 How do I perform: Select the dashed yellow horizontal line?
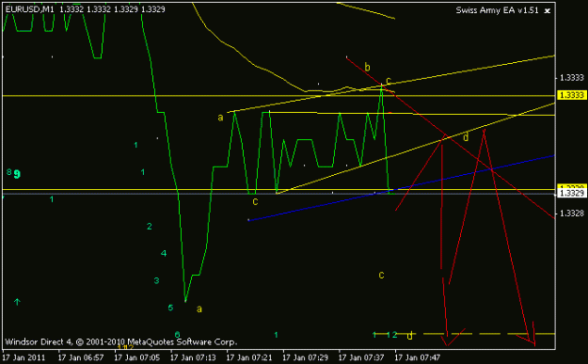click(x=465, y=334)
